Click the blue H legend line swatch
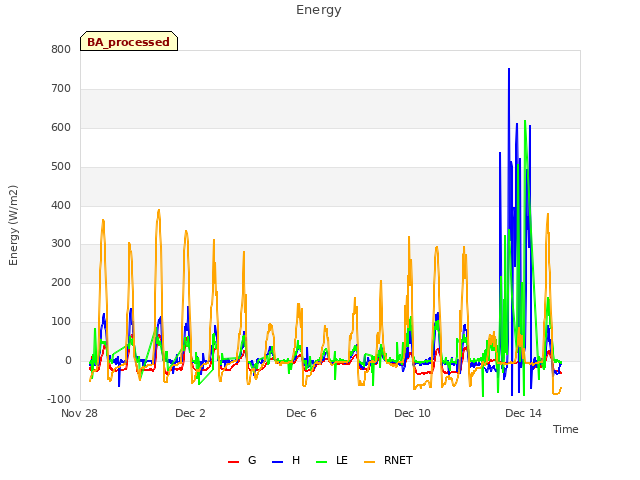Viewport: 640px width, 480px height. (278, 462)
